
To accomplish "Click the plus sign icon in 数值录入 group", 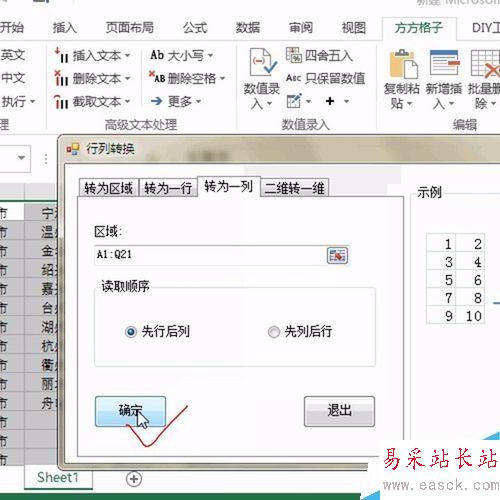I will (330, 101).
